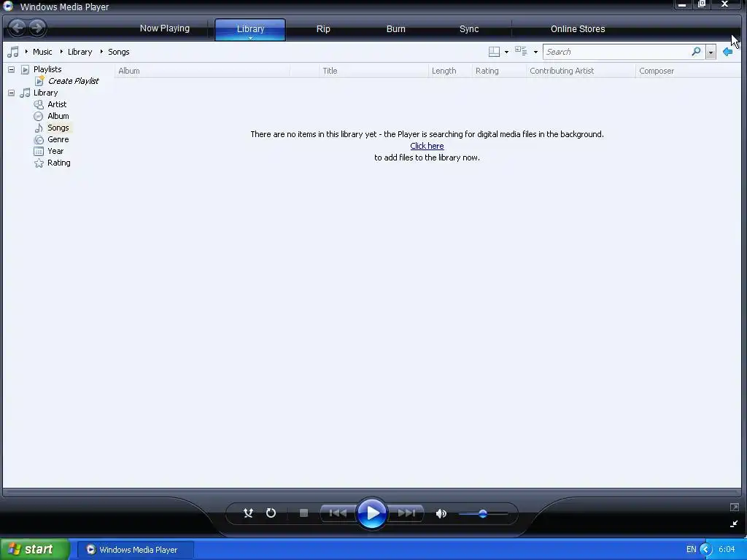Go forward with the Forward arrow button
The height and width of the screenshot is (560, 747).
[36, 28]
